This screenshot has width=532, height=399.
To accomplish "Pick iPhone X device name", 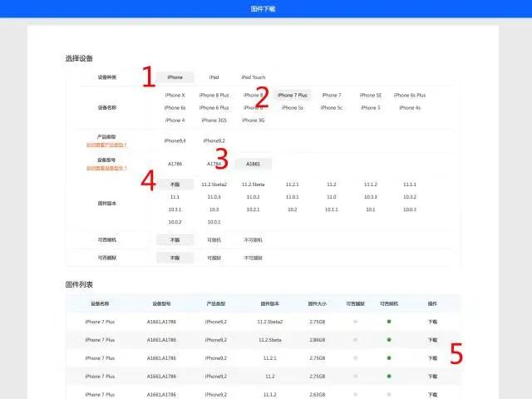I will coord(175,96).
